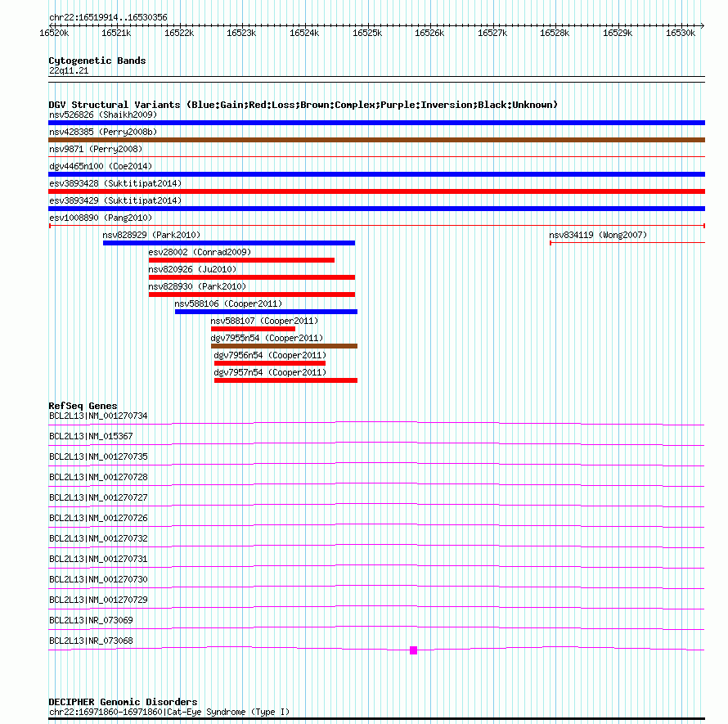The width and height of the screenshot is (728, 724).
Task: Click the BCL2L13|NM_001270734 transcript label
Action: 98,416
